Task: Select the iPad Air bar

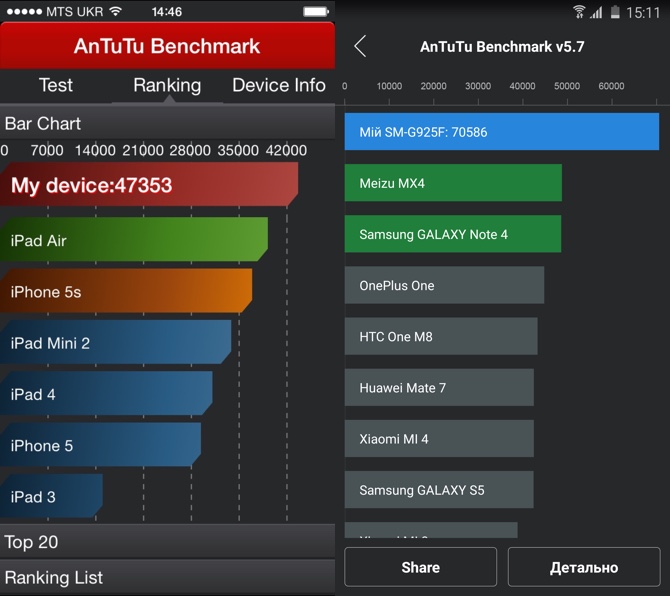Action: point(134,240)
